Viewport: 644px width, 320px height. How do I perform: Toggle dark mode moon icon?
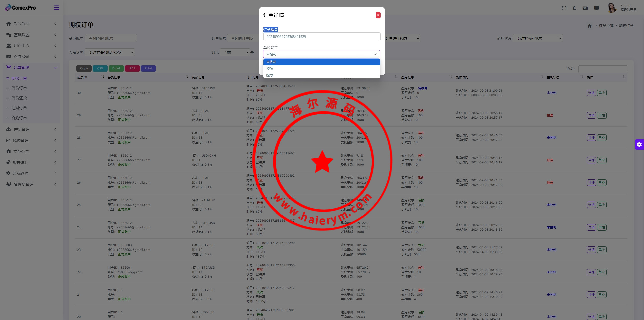click(574, 8)
